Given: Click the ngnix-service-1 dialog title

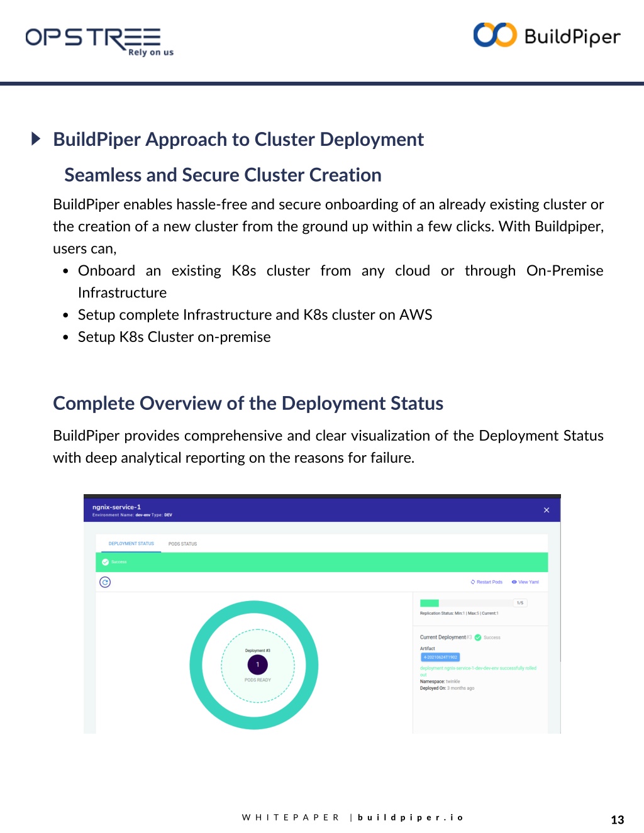Looking at the screenshot, I should pos(116,507).
